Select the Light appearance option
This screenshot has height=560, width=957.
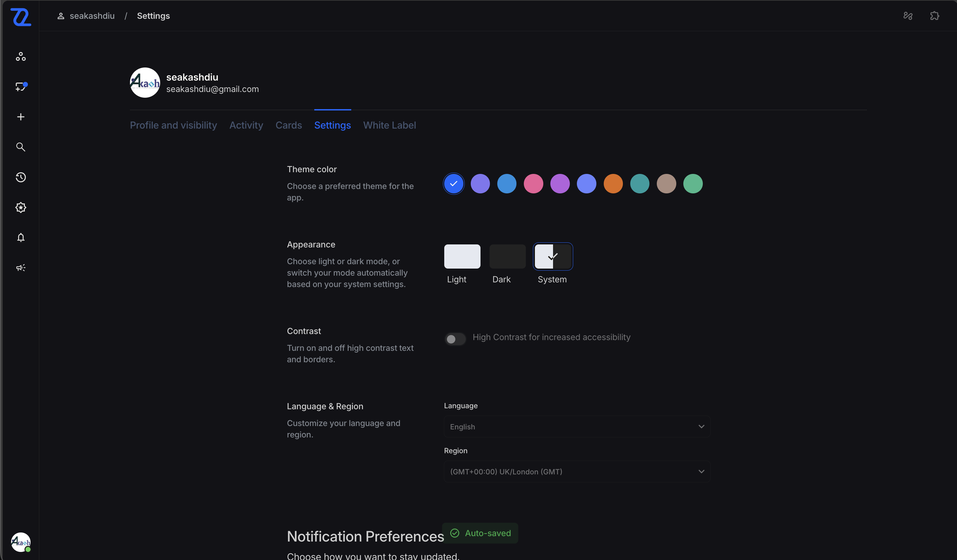coord(462,256)
